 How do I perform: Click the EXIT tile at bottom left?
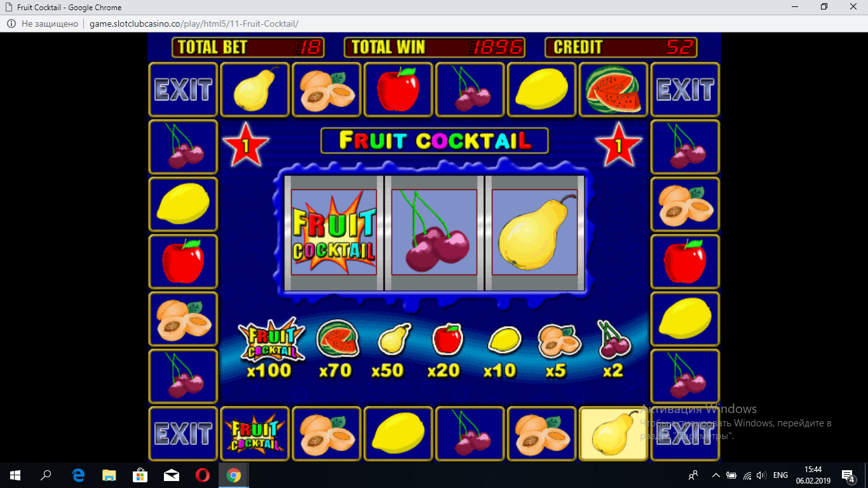click(183, 434)
